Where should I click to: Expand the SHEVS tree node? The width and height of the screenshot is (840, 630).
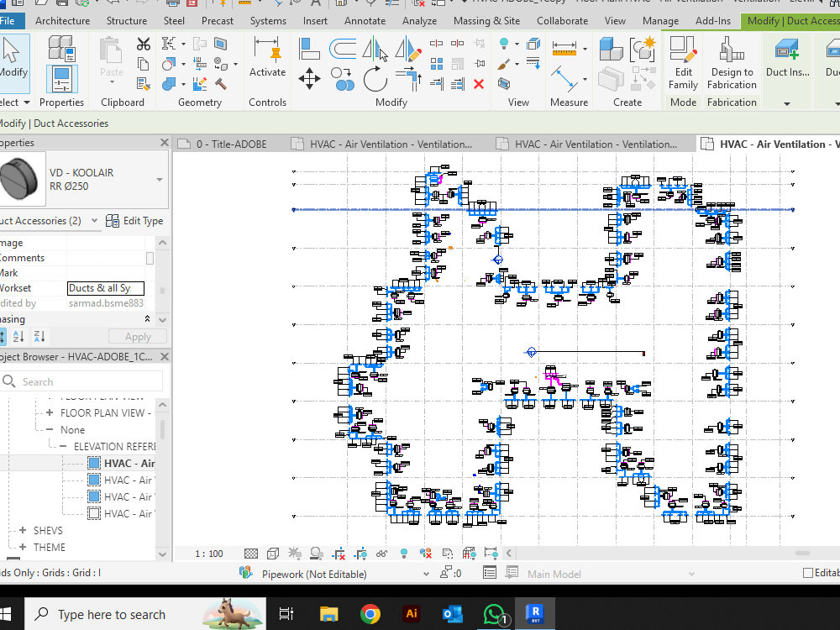[23, 530]
